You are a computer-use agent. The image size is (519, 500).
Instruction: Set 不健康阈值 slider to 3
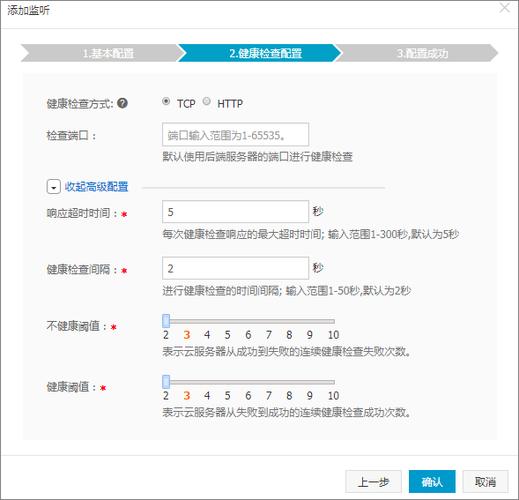pyautogui.click(x=187, y=335)
